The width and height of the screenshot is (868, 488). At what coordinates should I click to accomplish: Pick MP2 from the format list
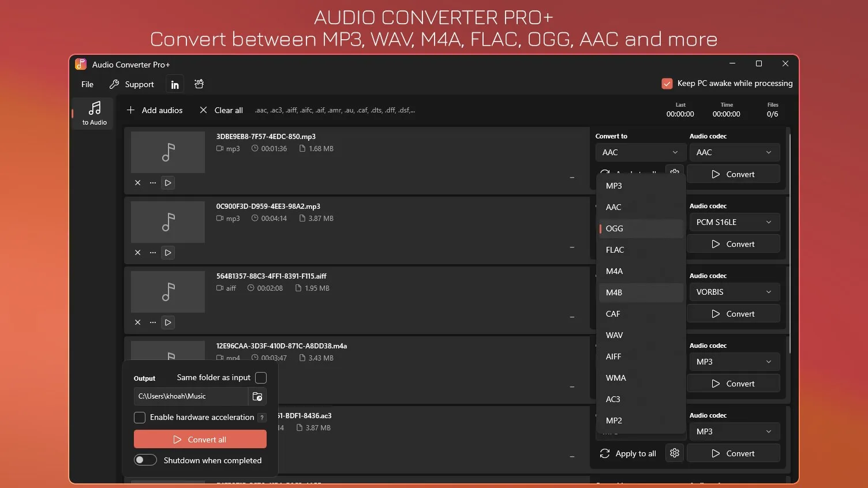[x=641, y=421]
